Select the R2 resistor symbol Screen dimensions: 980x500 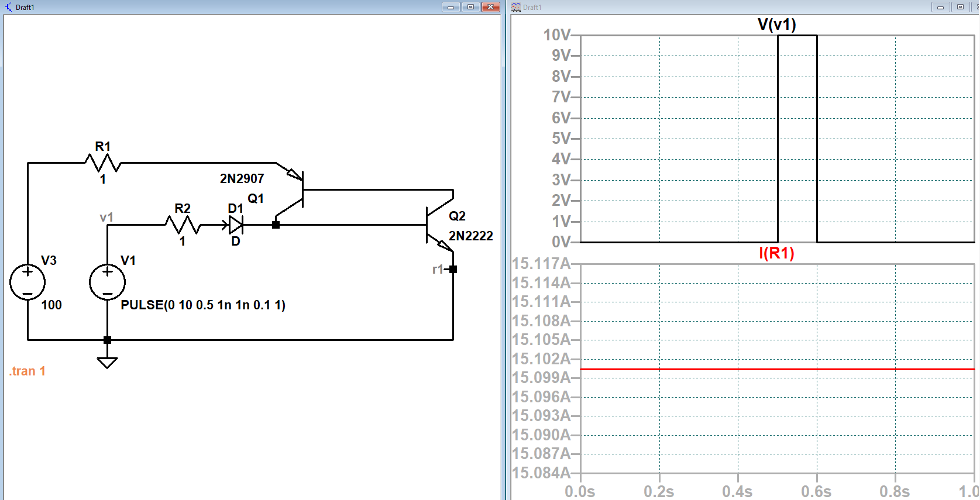pyautogui.click(x=183, y=225)
